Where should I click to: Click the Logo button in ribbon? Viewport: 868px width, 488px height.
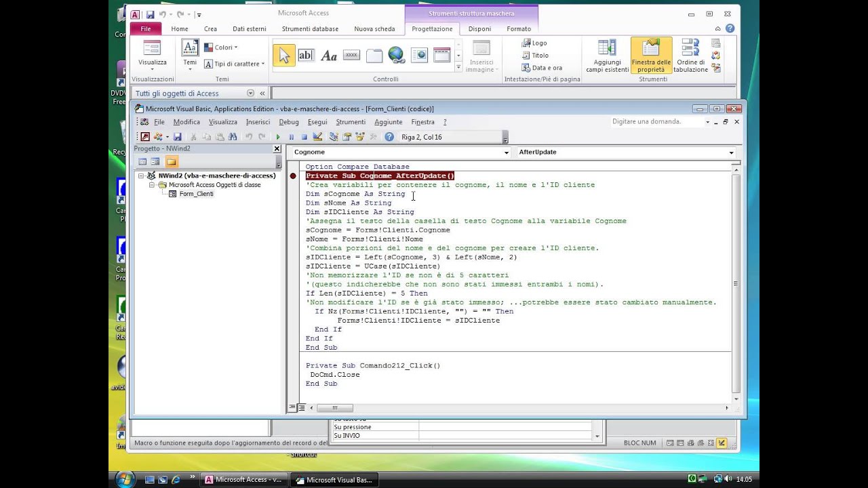coord(534,43)
